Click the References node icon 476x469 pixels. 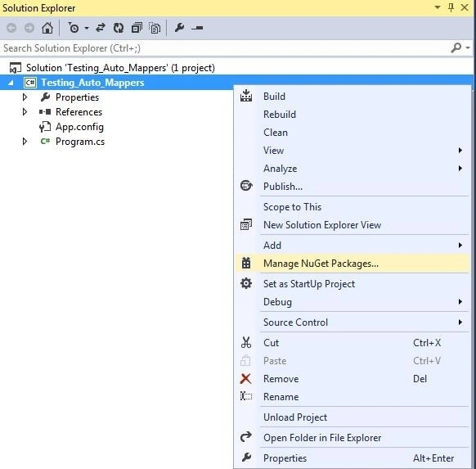(x=45, y=112)
